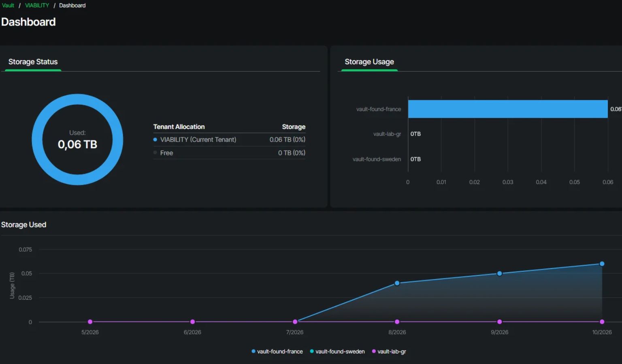This screenshot has height=364, width=622.
Task: Go to the VIABILITY breadcrumb link
Action: [x=37, y=5]
